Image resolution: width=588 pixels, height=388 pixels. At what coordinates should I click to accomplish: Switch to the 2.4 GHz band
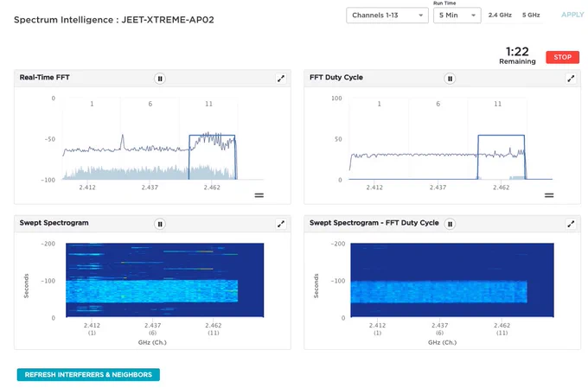(500, 15)
